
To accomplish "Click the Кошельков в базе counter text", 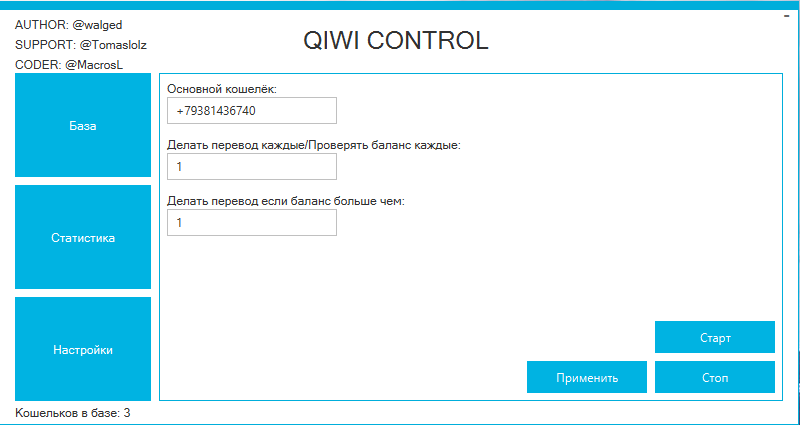I will click(73, 412).
